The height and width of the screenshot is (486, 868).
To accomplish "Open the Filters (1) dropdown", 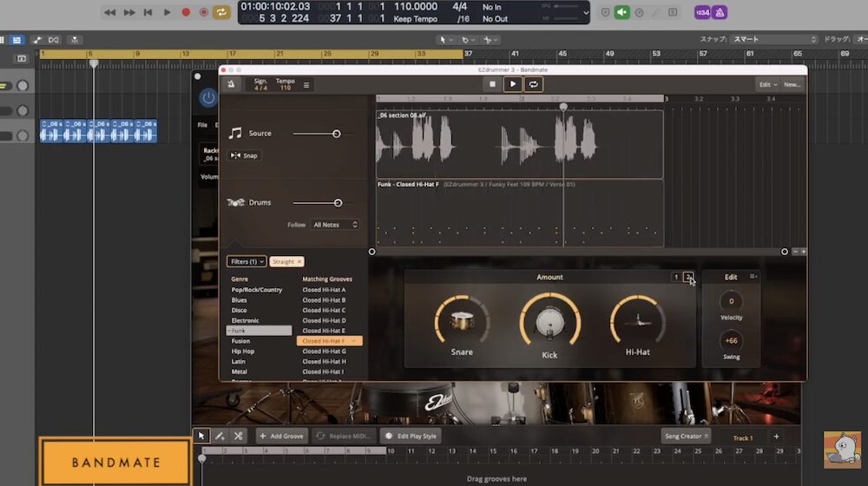I will (x=247, y=261).
